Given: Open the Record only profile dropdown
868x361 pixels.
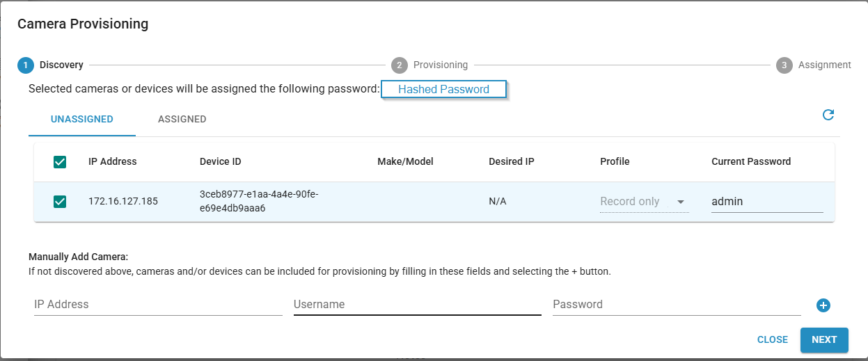Looking at the screenshot, I should point(644,202).
